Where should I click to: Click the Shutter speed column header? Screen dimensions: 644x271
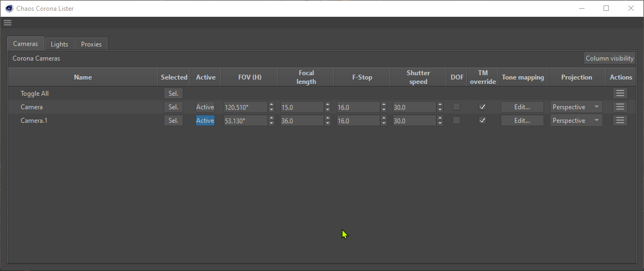tap(418, 77)
